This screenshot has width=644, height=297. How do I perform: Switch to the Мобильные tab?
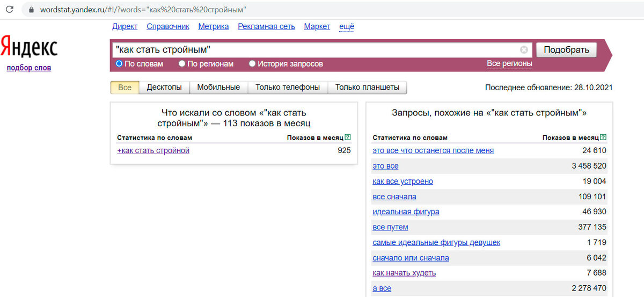(218, 87)
